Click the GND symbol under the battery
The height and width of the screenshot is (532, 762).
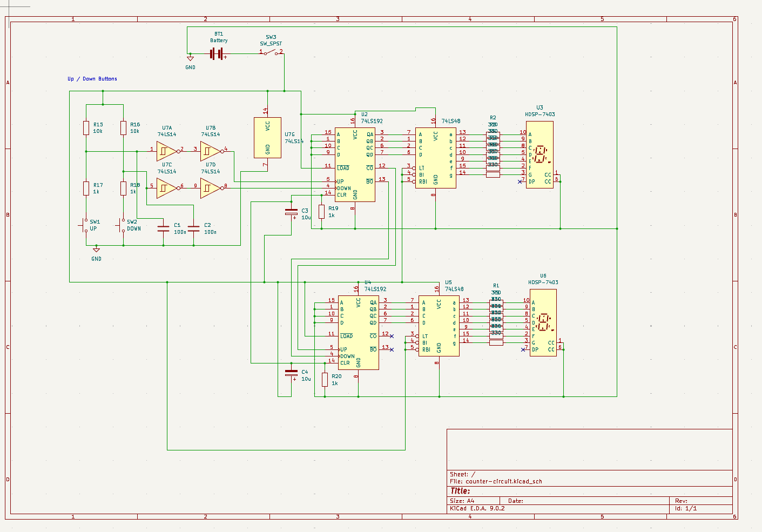[x=190, y=58]
